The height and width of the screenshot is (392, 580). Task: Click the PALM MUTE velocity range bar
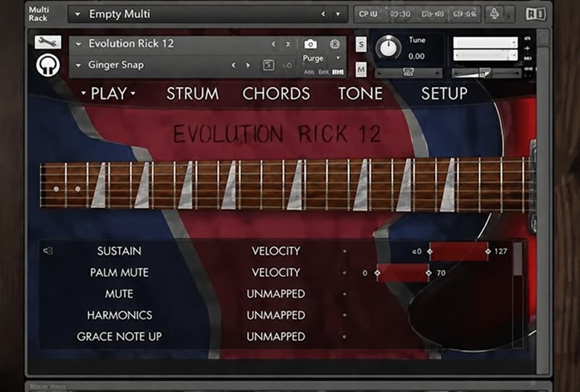coord(403,273)
